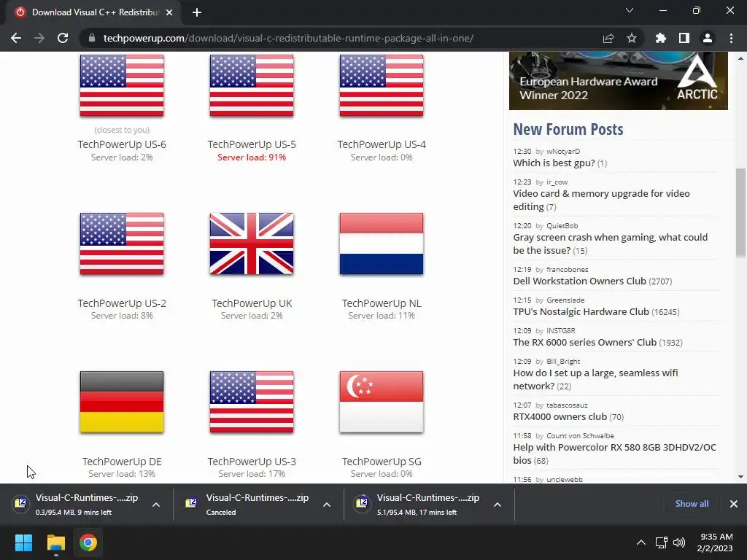The width and height of the screenshot is (747, 560).
Task: Pick the TechPowerUp UK server flag
Action: coord(252,244)
